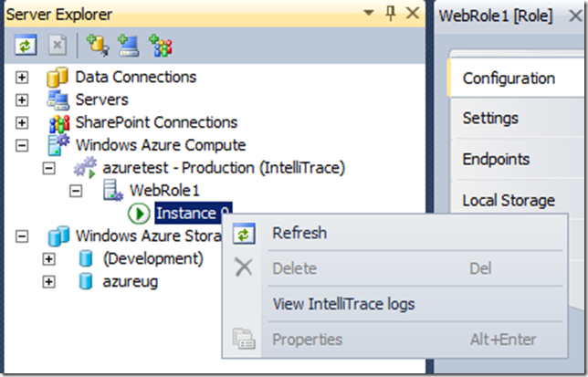Select the (Development) storage item
Viewport: 588px width, 377px height.
(x=153, y=259)
